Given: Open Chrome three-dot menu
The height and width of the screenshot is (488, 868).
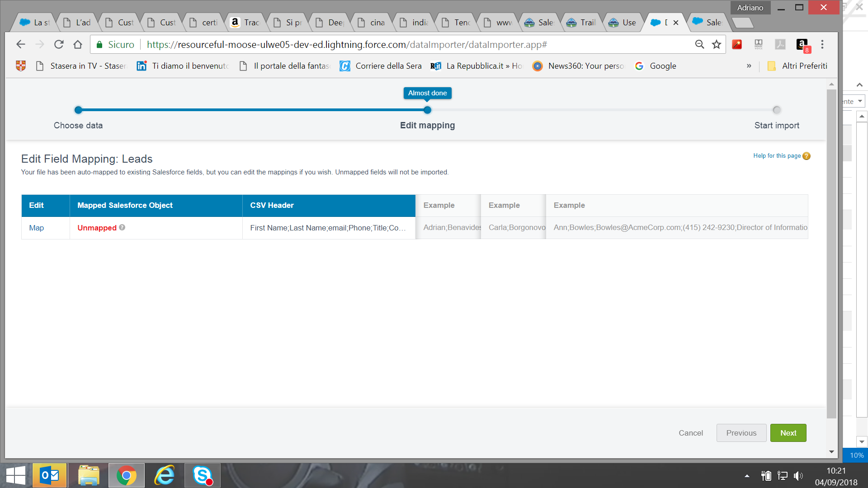Looking at the screenshot, I should [x=822, y=44].
